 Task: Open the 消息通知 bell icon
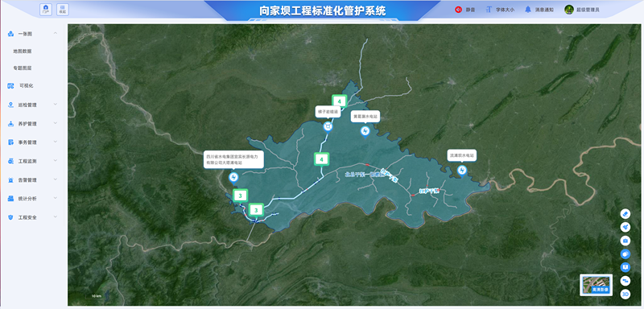pos(528,10)
